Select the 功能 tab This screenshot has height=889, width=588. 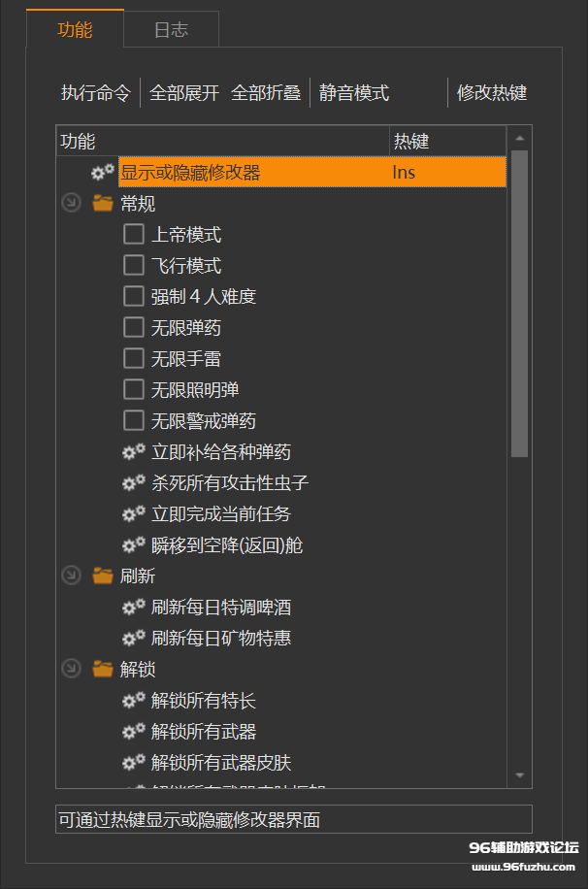[76, 30]
